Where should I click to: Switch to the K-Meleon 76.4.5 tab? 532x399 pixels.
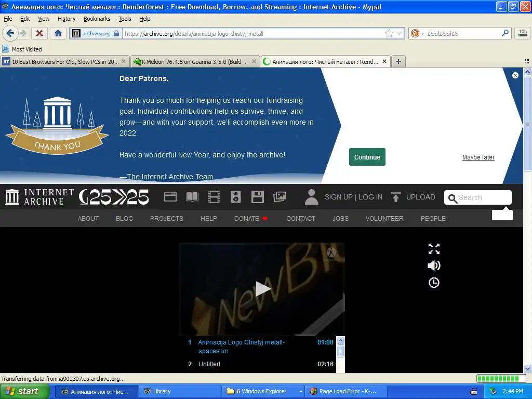(x=194, y=61)
